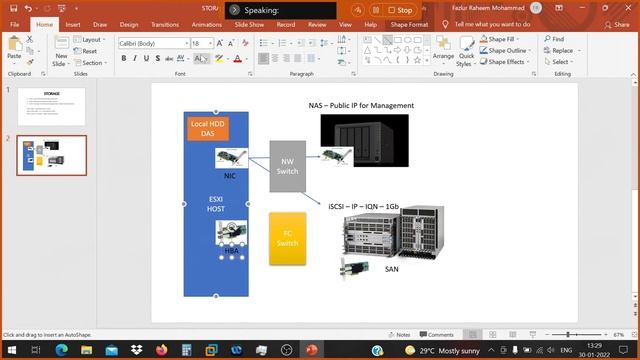Image resolution: width=640 pixels, height=360 pixels.
Task: Open the Replace dropdown arrow
Action: pyautogui.click(x=579, y=51)
